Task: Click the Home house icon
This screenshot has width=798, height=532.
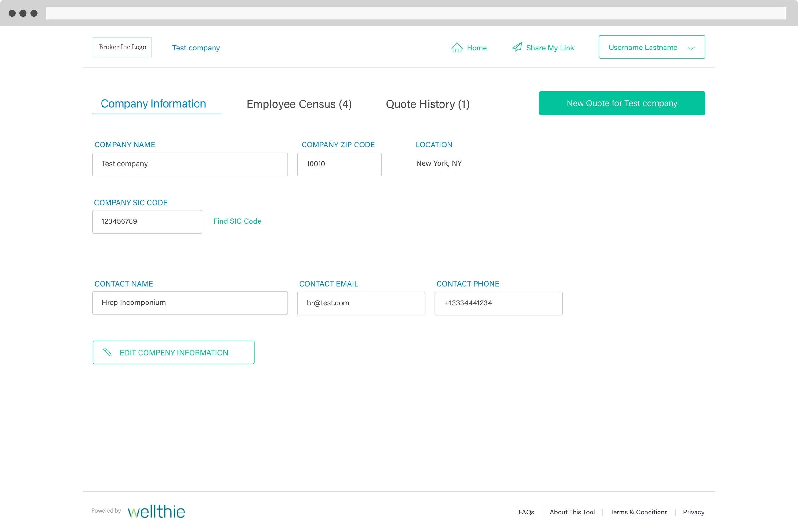Action: pyautogui.click(x=457, y=48)
